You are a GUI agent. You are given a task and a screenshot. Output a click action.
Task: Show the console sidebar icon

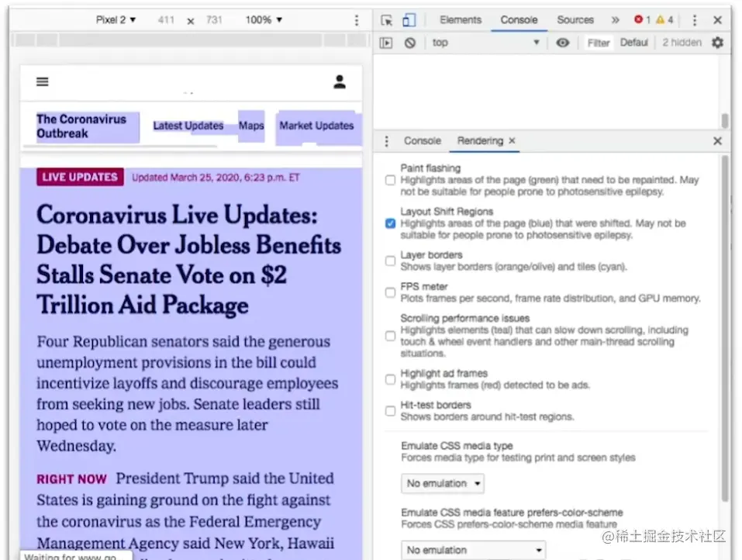coord(386,43)
